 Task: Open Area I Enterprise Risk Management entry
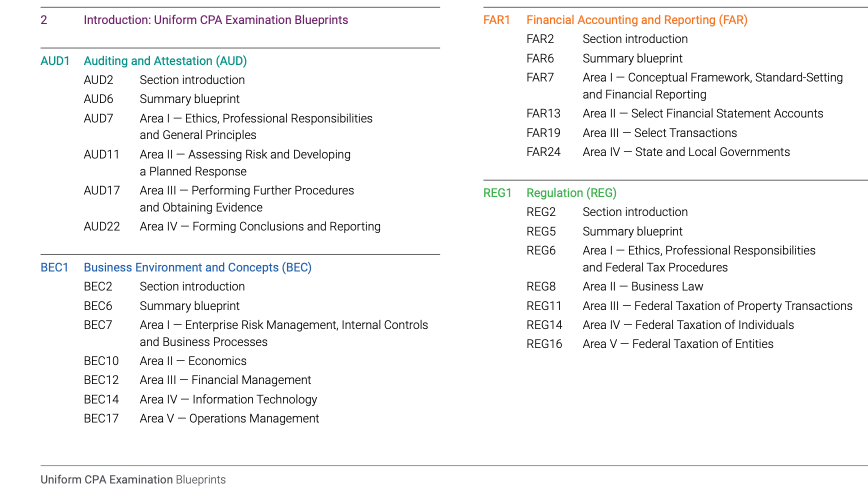[283, 325]
